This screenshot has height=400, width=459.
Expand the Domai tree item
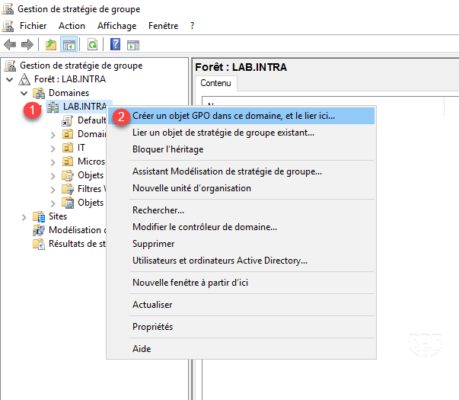(53, 135)
